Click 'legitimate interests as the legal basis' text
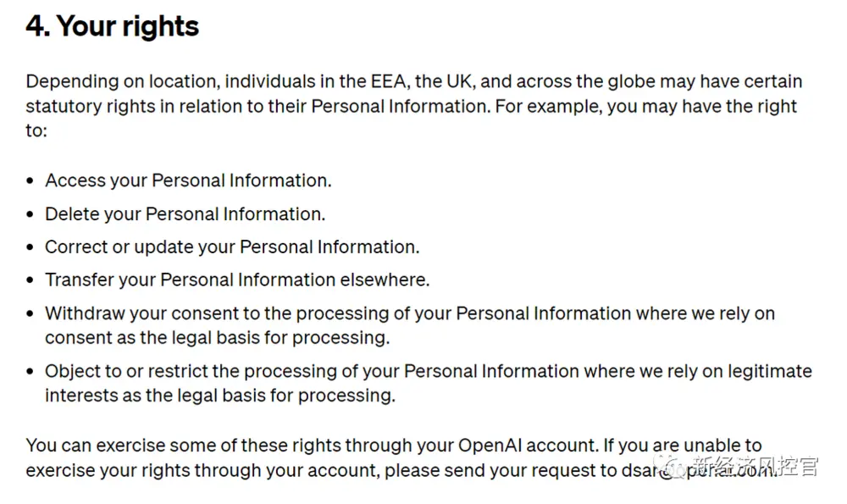The height and width of the screenshot is (504, 847). 220,395
